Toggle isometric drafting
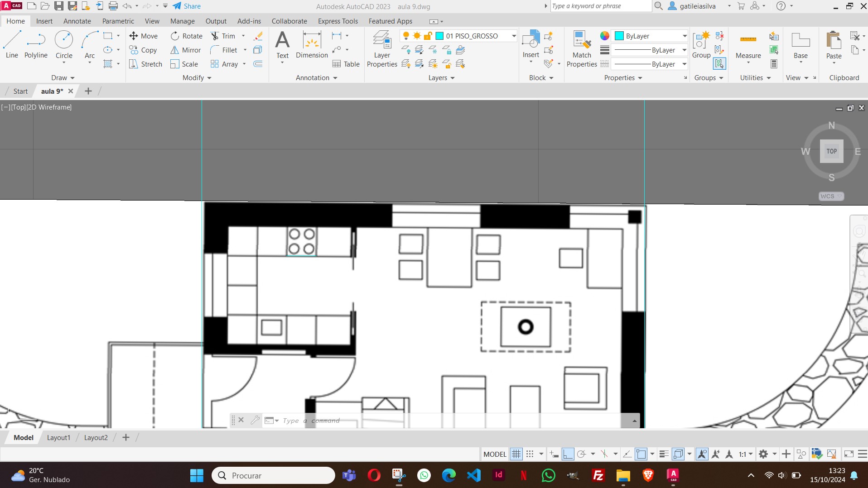 coord(604,454)
